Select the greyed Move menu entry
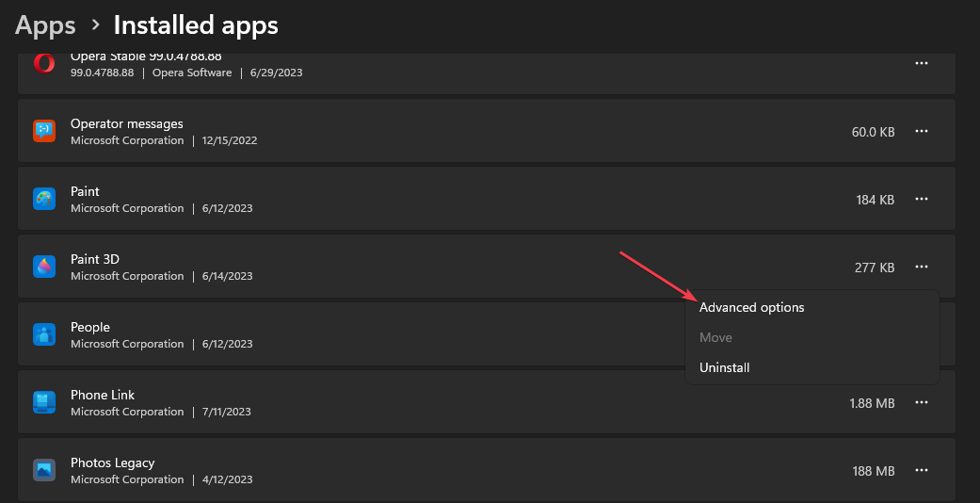The width and height of the screenshot is (980, 503). [x=812, y=338]
